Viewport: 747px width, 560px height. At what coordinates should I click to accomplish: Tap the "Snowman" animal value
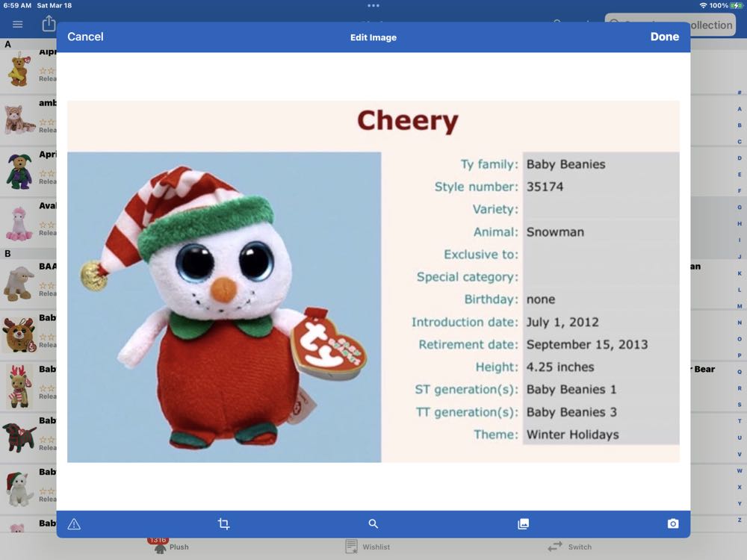[555, 232]
